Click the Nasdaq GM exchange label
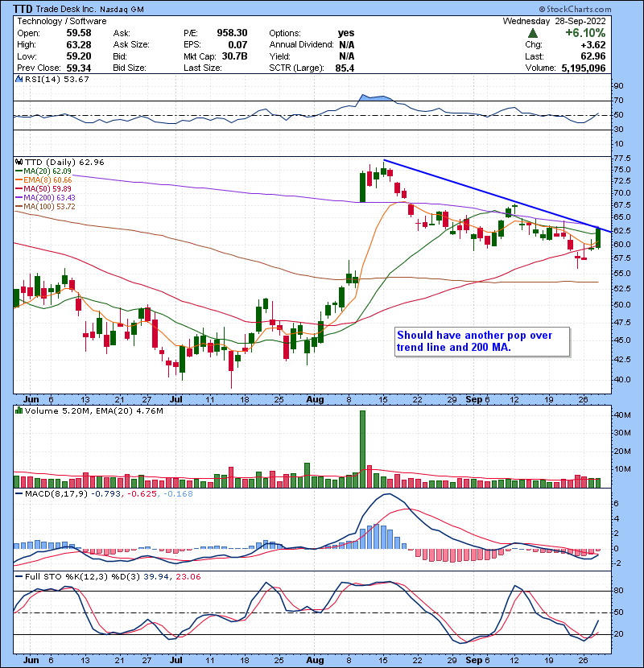Viewport: 644px width, 668px height. [x=122, y=10]
